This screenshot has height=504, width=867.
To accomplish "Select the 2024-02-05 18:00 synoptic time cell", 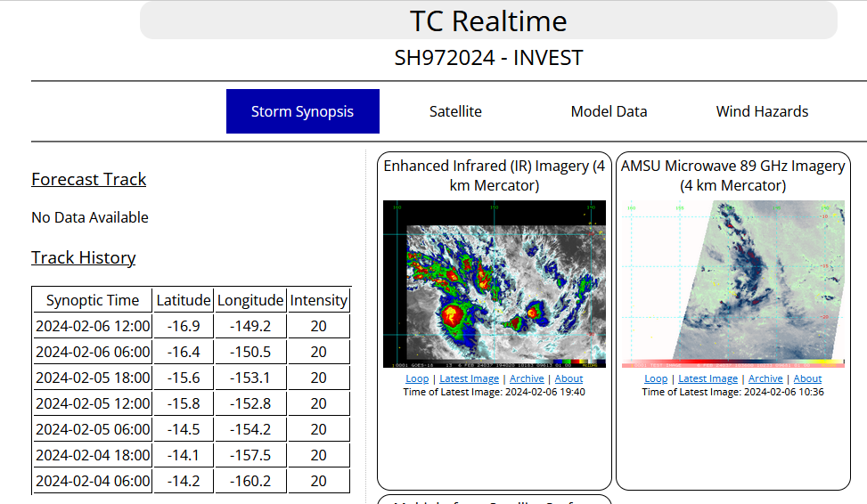I will click(x=93, y=378).
